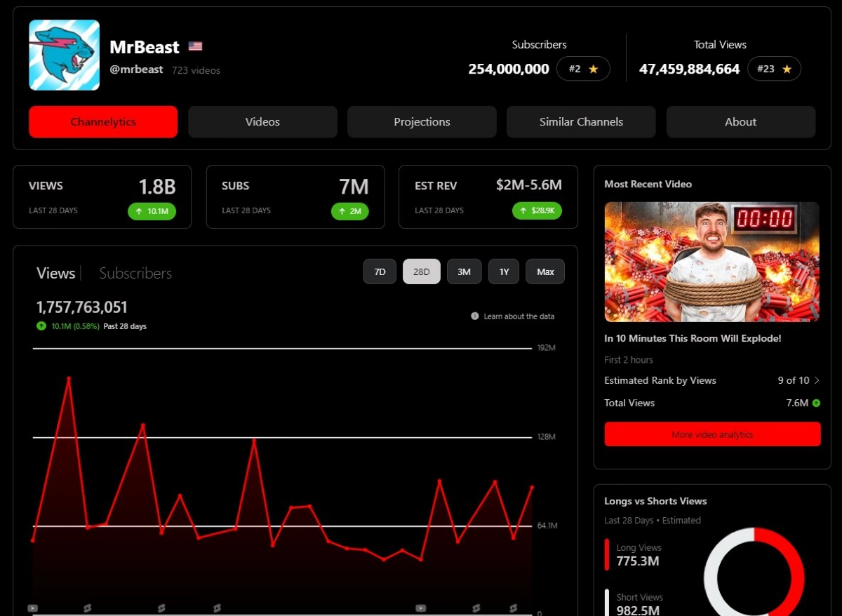Click the rightmost long-video marker on the chart axis
Viewport: 842px width, 616px height.
point(420,608)
